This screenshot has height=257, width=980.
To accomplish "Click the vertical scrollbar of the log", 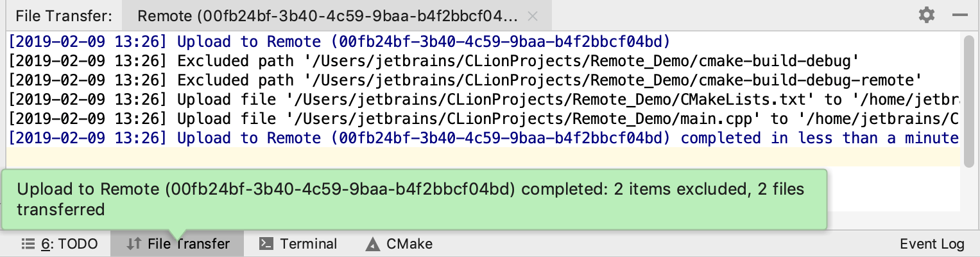I will pos(968,96).
